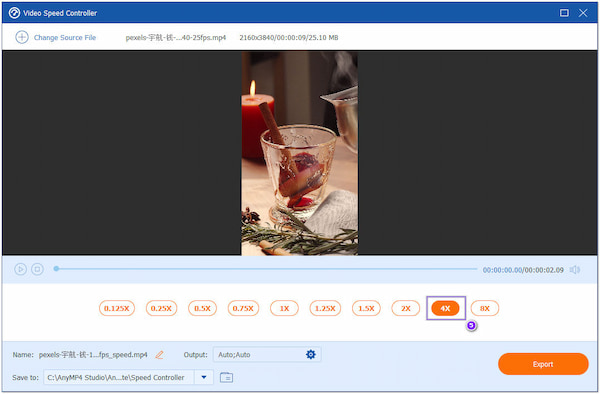Click the Output format field showing Auto;Auto
This screenshot has width=600, height=394.
(x=267, y=355)
